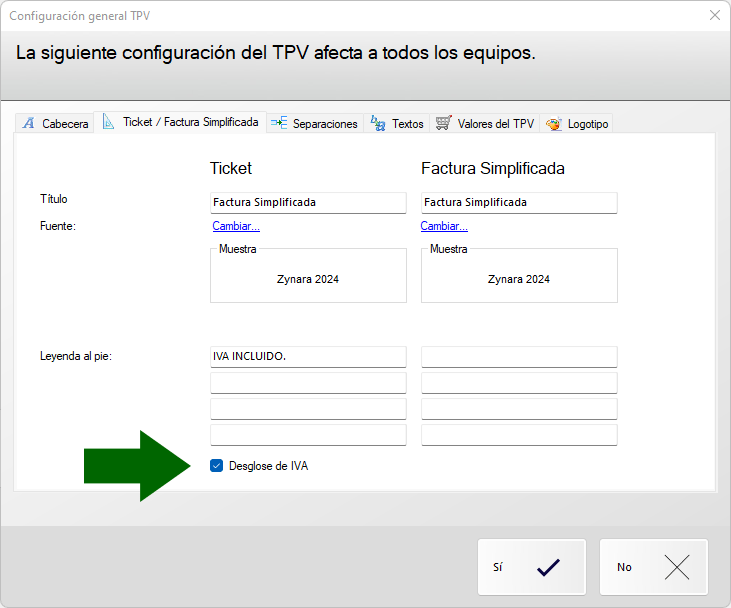Click the shopping cart Valores del TPV icon
The width and height of the screenshot is (731, 608).
point(444,123)
